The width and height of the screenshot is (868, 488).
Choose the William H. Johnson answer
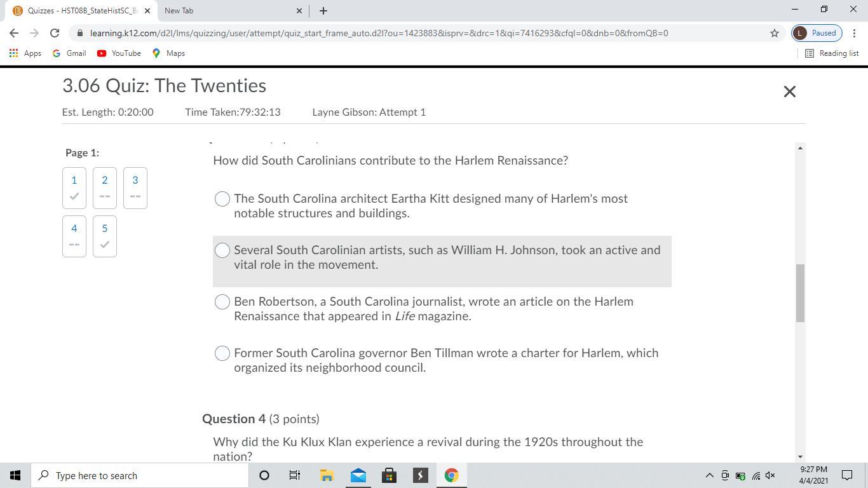(222, 250)
